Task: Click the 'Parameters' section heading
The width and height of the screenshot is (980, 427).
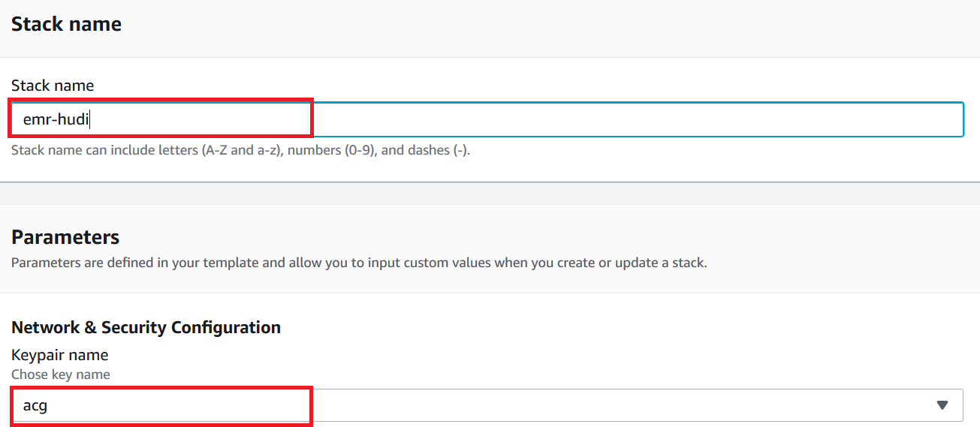Action: [x=65, y=237]
